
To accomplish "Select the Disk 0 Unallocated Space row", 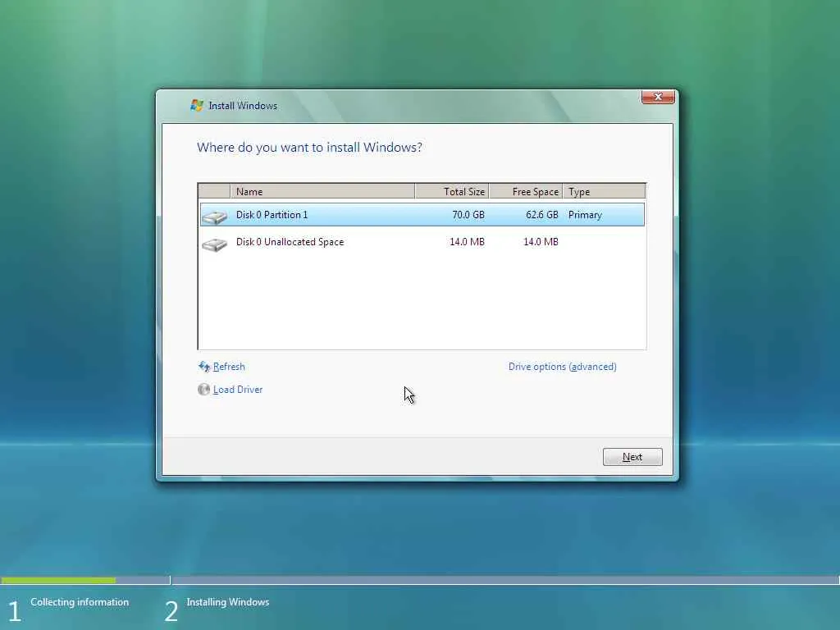I will [x=422, y=242].
